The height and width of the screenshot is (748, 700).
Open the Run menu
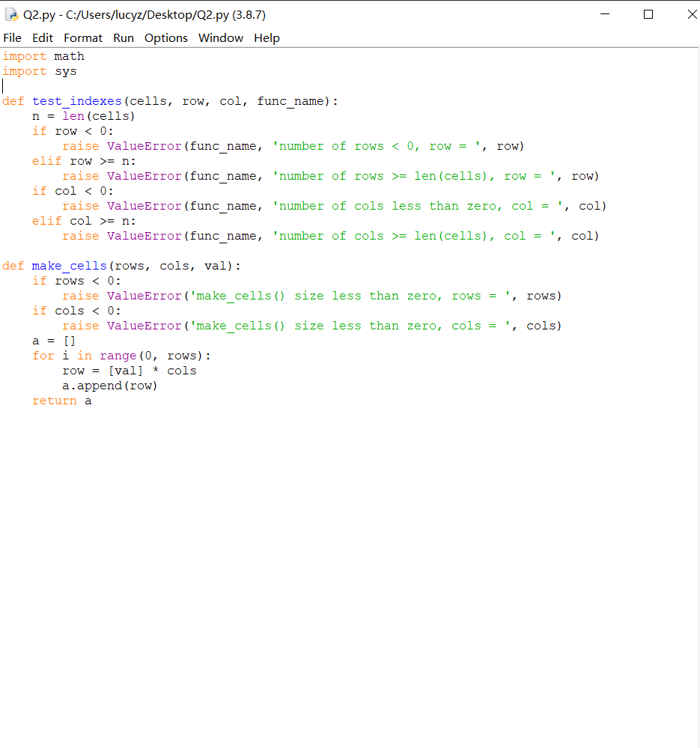[124, 38]
